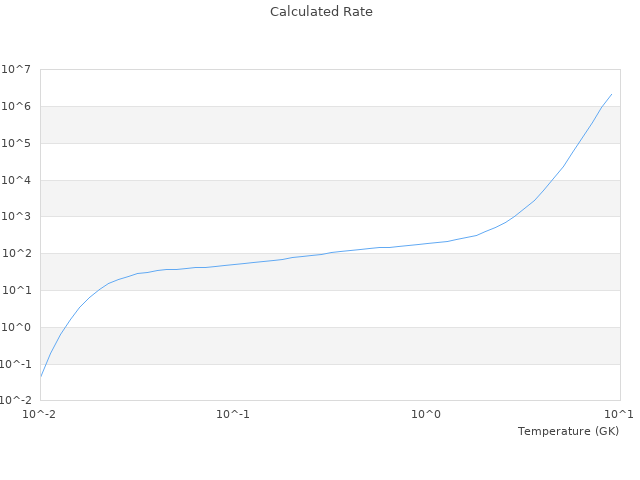The image size is (640, 480).
Task: Click the white band between 10^6 and 10^7
Action: [x=330, y=88]
